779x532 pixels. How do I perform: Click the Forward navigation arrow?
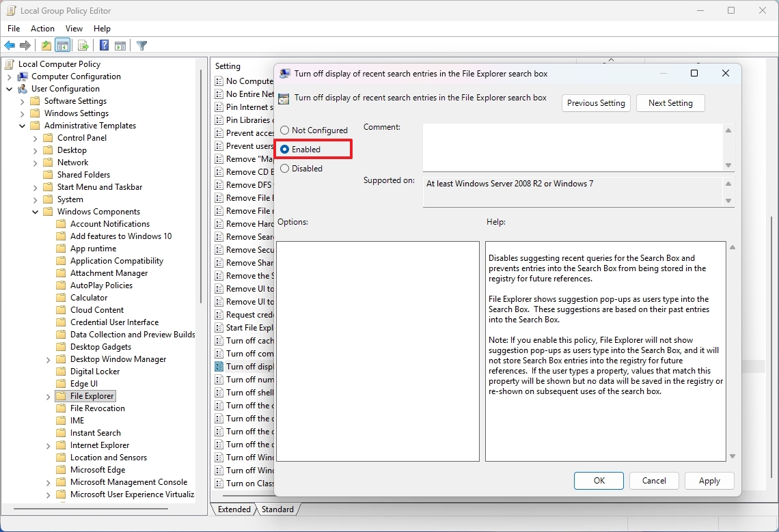pos(26,45)
